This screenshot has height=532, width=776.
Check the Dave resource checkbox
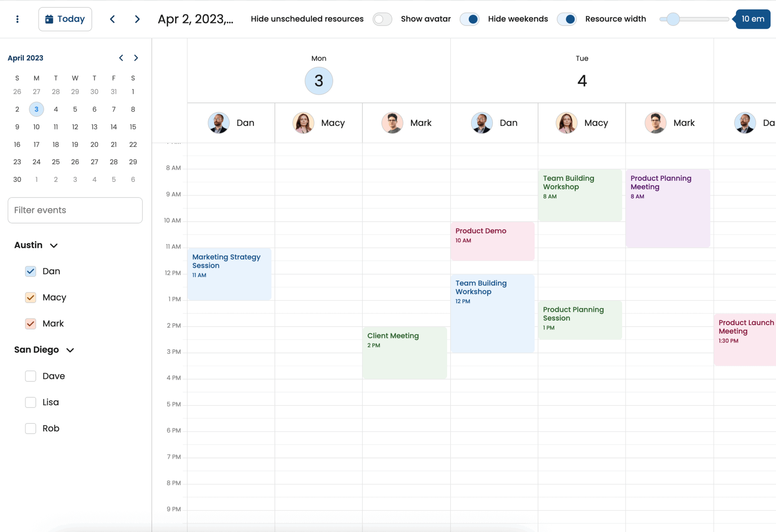point(31,376)
